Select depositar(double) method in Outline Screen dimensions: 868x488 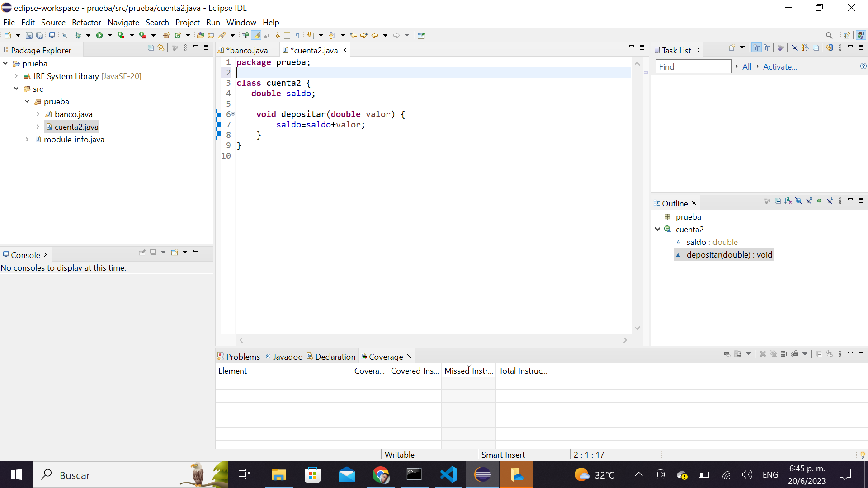730,254
